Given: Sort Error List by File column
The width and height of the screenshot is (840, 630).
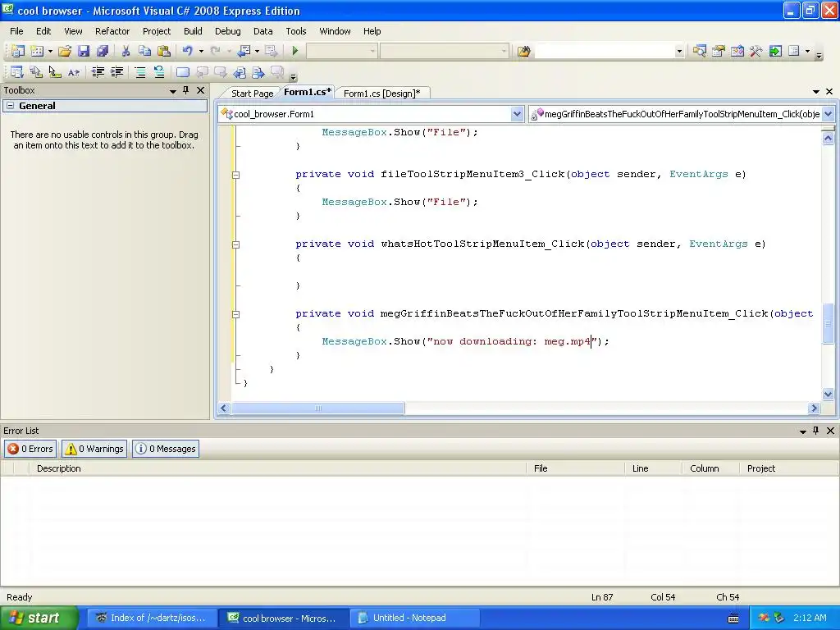Looking at the screenshot, I should click(576, 468).
